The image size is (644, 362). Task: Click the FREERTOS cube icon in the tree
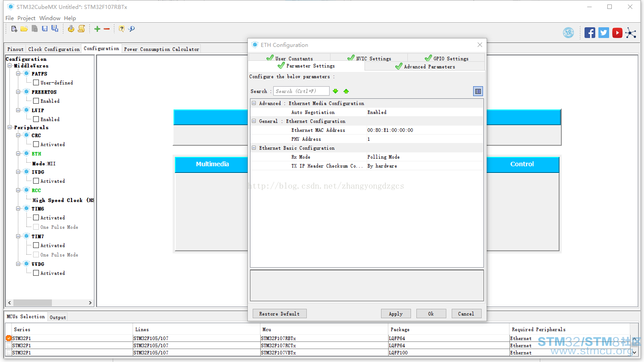26,92
